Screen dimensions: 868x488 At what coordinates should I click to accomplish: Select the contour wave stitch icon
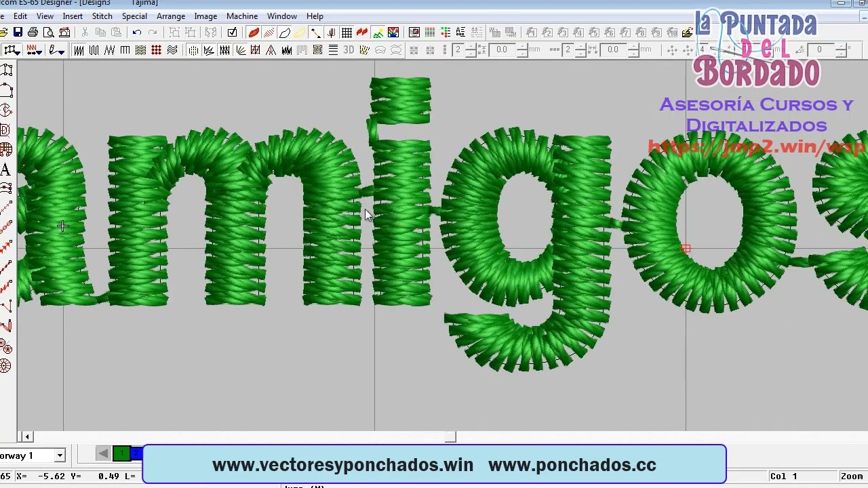click(172, 50)
